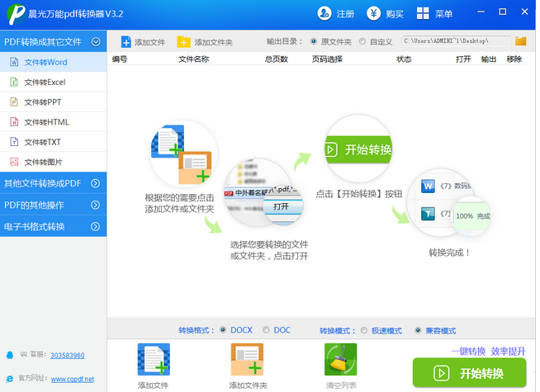Viewport: 540px width, 392px height.
Task: Click the output path text field
Action: click(x=457, y=41)
